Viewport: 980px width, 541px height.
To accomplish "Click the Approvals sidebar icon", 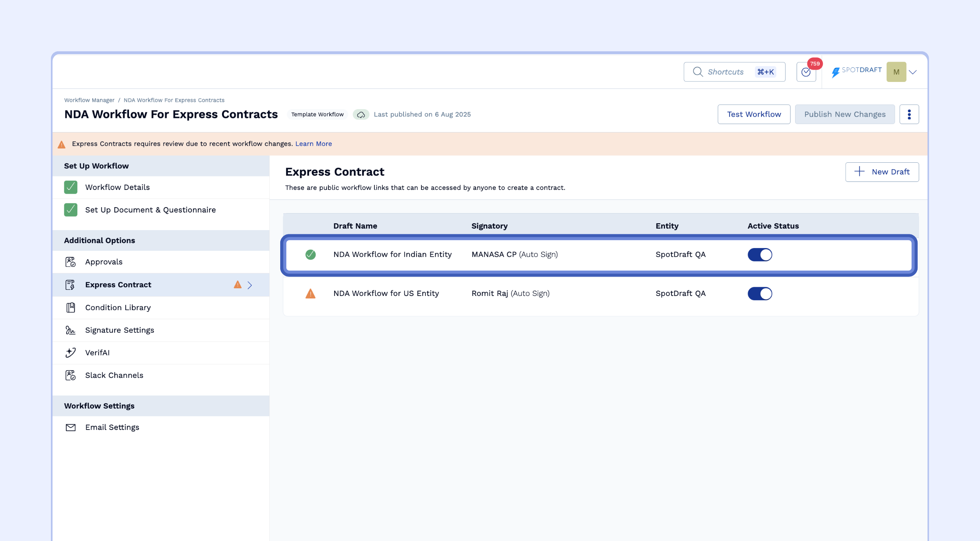I will pos(70,262).
